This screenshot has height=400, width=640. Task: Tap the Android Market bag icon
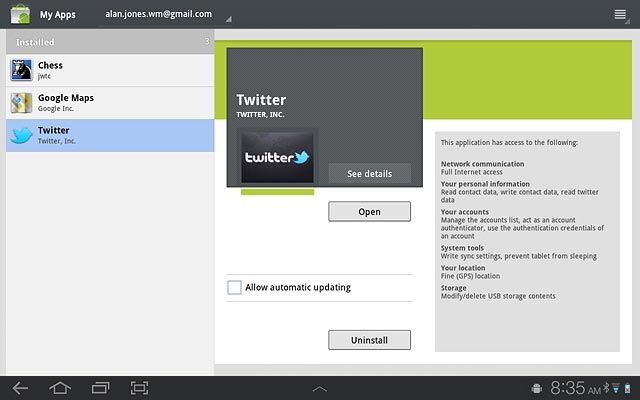pyautogui.click(x=19, y=15)
